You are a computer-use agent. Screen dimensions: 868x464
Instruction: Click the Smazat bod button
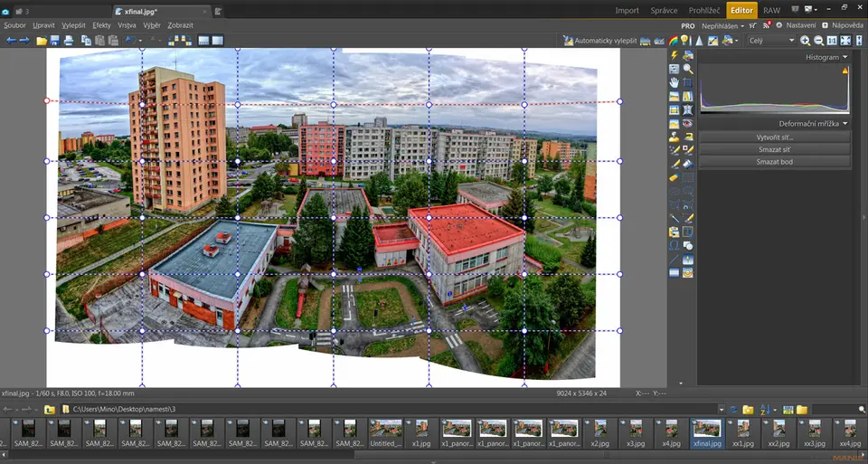(x=774, y=162)
